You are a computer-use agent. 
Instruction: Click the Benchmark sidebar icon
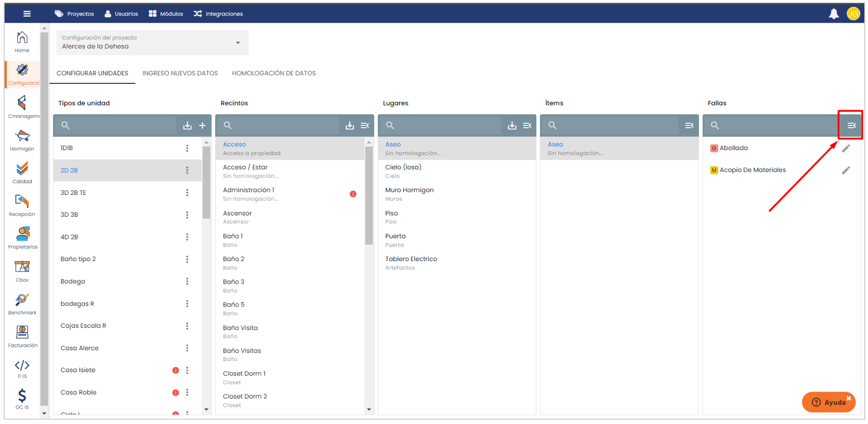coord(22,304)
